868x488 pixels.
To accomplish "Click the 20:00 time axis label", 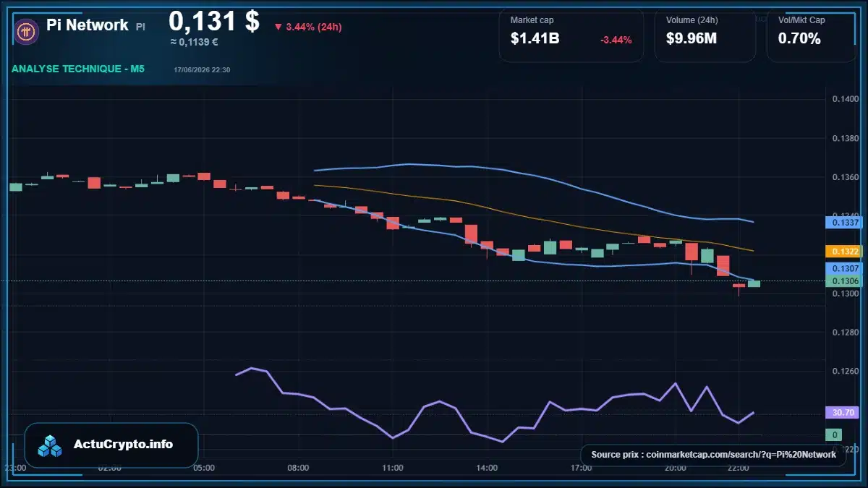I will click(x=675, y=468).
